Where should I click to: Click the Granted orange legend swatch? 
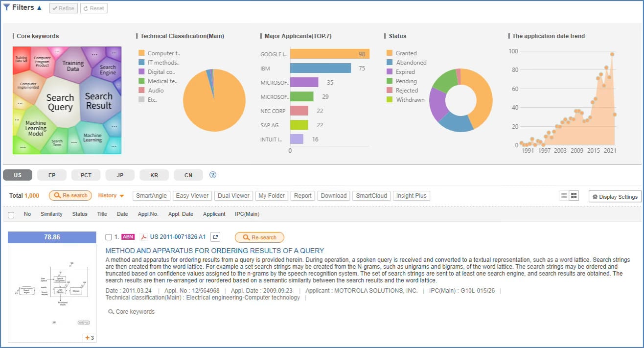point(390,53)
